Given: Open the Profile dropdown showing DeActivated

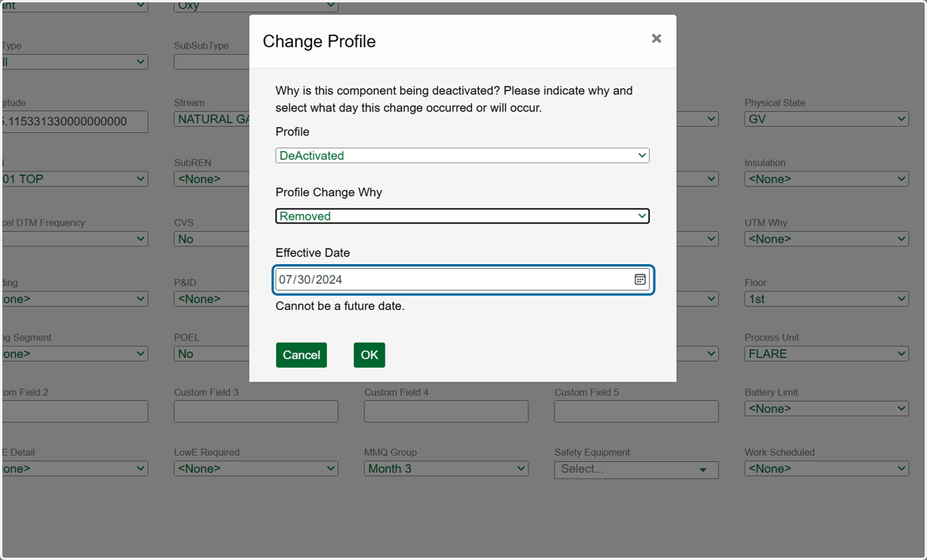Looking at the screenshot, I should 462,155.
